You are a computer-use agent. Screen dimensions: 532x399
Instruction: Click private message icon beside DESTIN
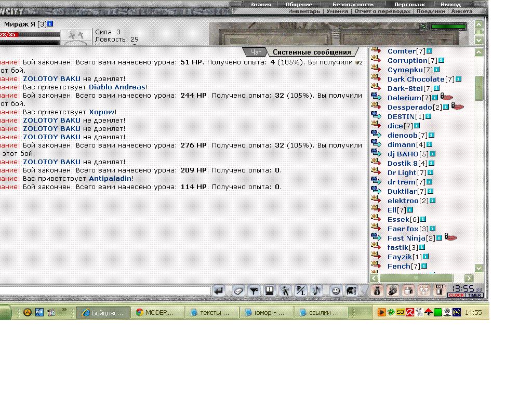pos(376,116)
